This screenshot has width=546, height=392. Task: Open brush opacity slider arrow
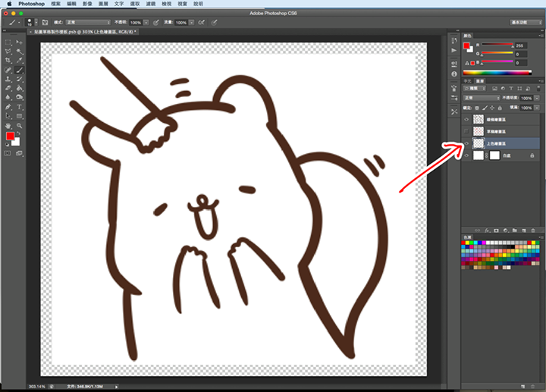[146, 22]
